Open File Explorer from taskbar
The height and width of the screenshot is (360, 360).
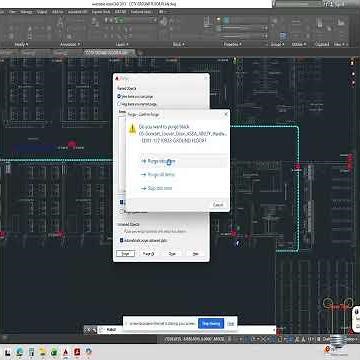[x=43, y=352]
